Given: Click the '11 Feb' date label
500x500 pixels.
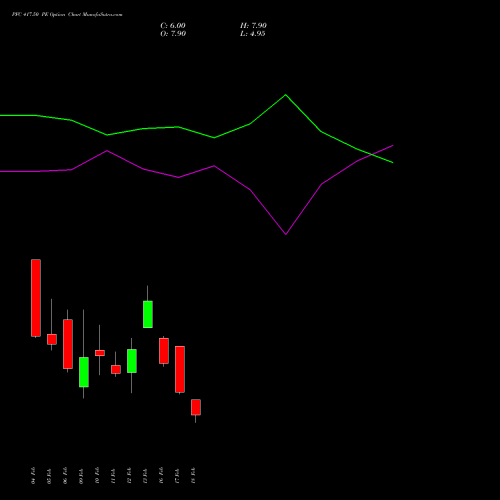Looking at the screenshot, I should (x=113, y=476).
